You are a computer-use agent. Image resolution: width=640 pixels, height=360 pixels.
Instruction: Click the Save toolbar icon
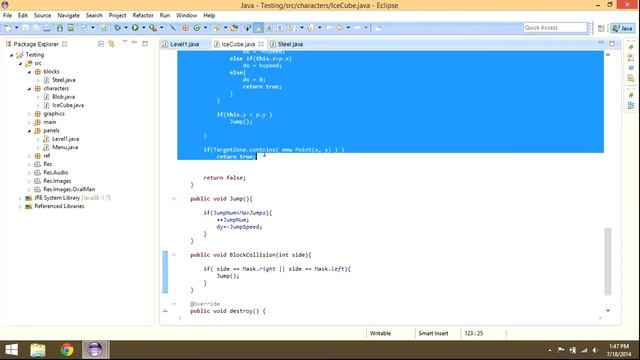pos(26,28)
